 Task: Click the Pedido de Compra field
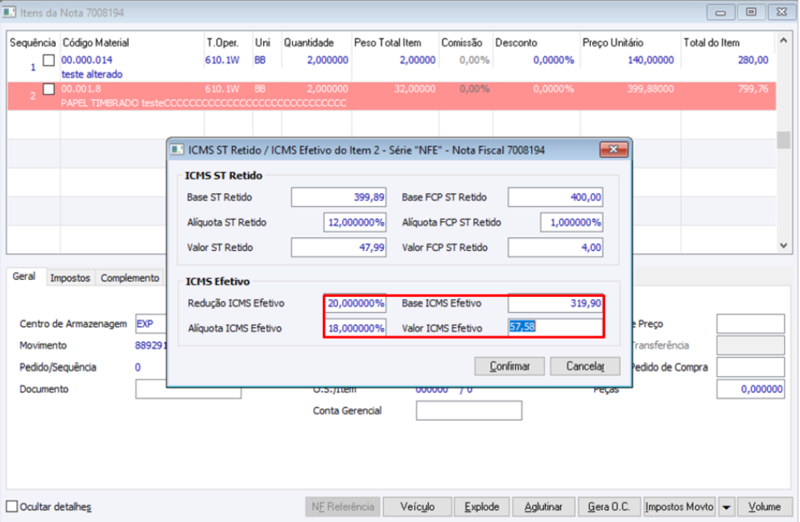click(x=751, y=367)
